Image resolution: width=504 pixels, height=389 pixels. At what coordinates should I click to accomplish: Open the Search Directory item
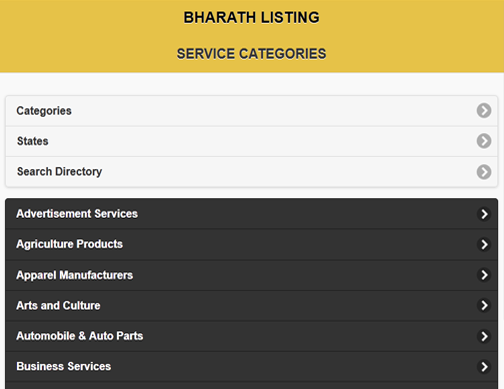click(252, 172)
